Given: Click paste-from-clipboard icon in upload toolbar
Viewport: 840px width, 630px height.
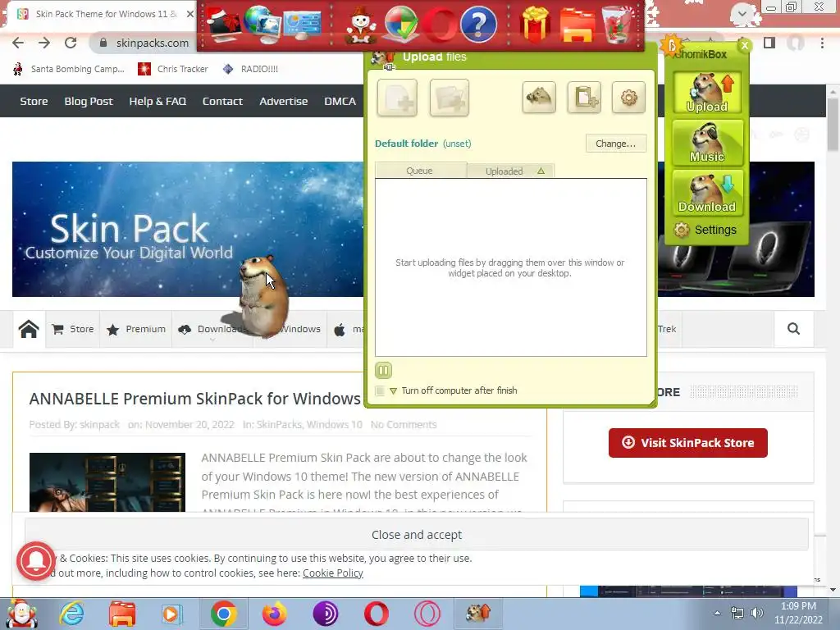Looking at the screenshot, I should click(x=584, y=98).
